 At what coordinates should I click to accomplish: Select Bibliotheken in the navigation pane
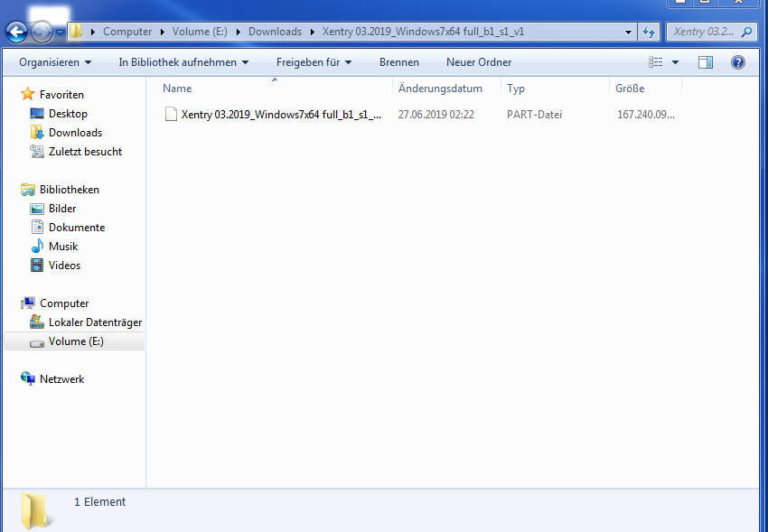click(69, 190)
